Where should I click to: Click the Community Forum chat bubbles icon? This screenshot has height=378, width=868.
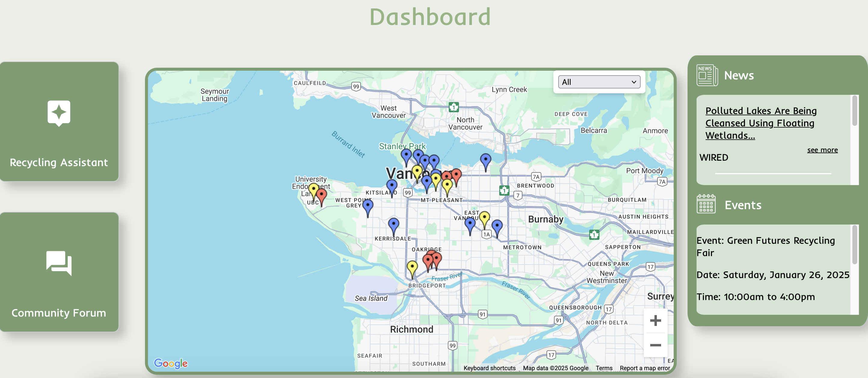point(59,263)
